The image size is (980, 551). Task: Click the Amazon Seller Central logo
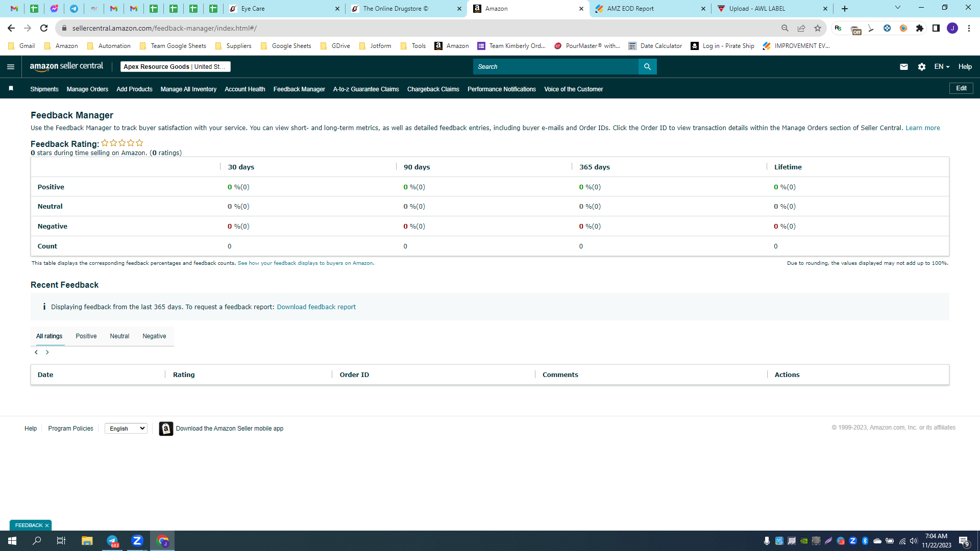(x=66, y=66)
